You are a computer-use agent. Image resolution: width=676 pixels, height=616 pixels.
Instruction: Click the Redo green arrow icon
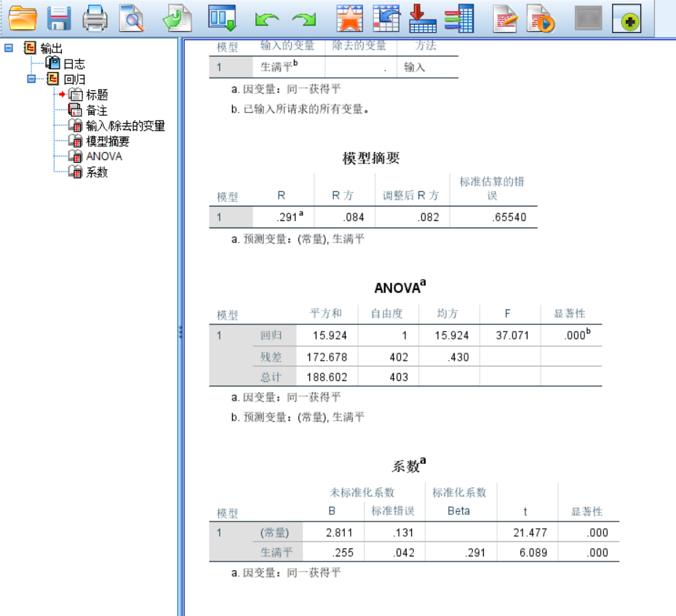coord(304,19)
